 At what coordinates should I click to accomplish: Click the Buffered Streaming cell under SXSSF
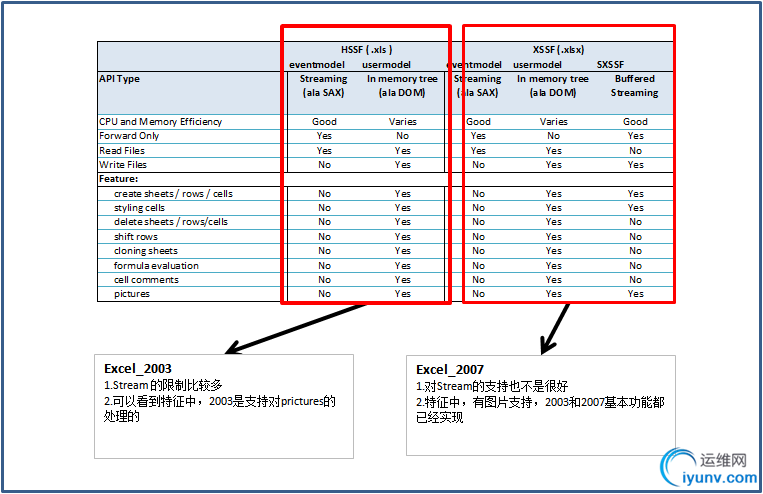[x=635, y=86]
